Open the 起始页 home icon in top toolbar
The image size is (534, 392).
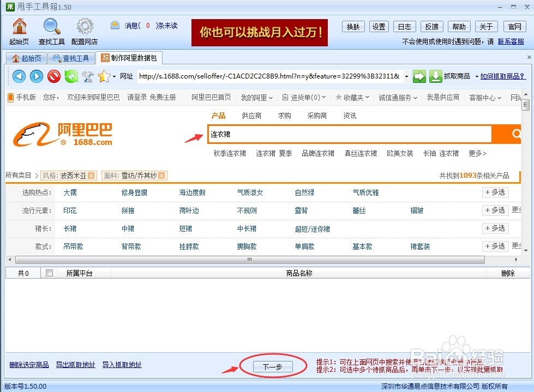coord(20,26)
